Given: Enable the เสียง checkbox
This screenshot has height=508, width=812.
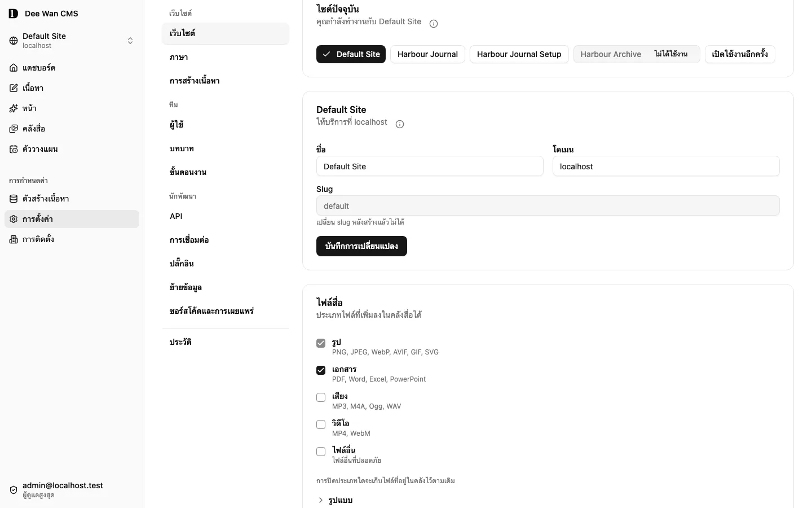Looking at the screenshot, I should point(321,397).
